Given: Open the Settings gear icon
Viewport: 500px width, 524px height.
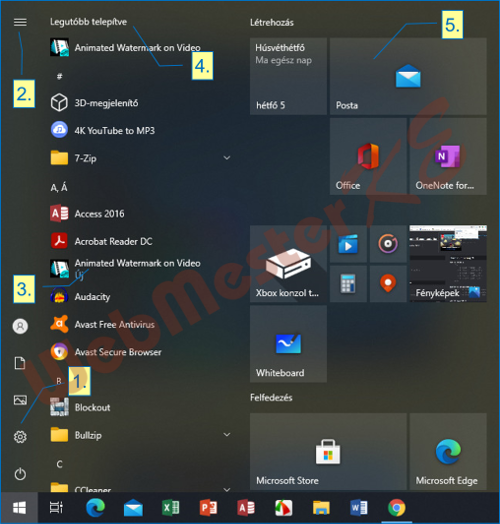Looking at the screenshot, I should coord(20,436).
